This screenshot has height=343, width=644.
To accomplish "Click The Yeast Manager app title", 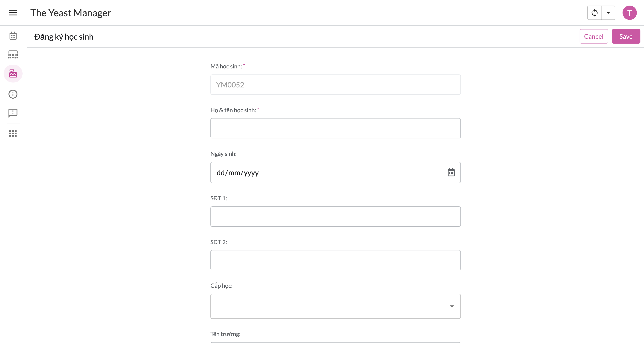I will [x=71, y=13].
